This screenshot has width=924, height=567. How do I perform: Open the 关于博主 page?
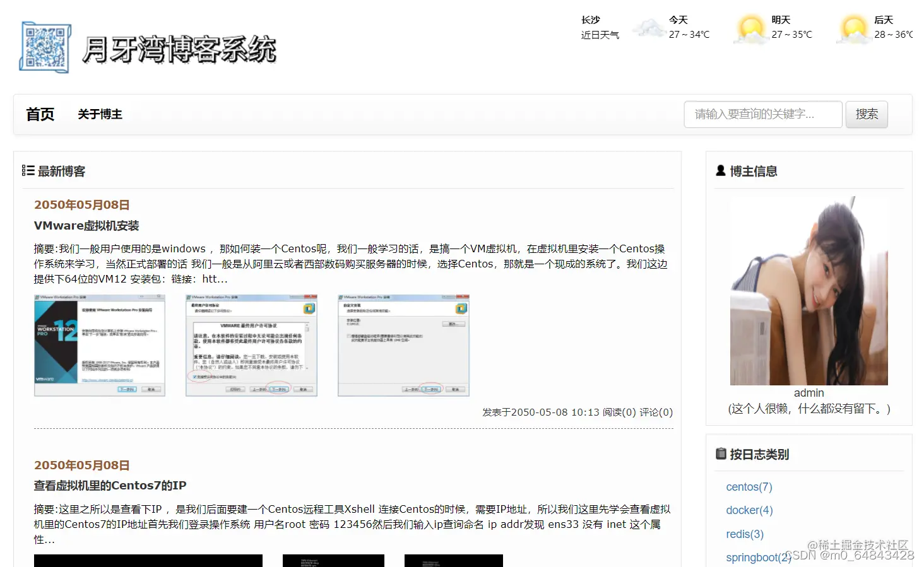pyautogui.click(x=100, y=114)
